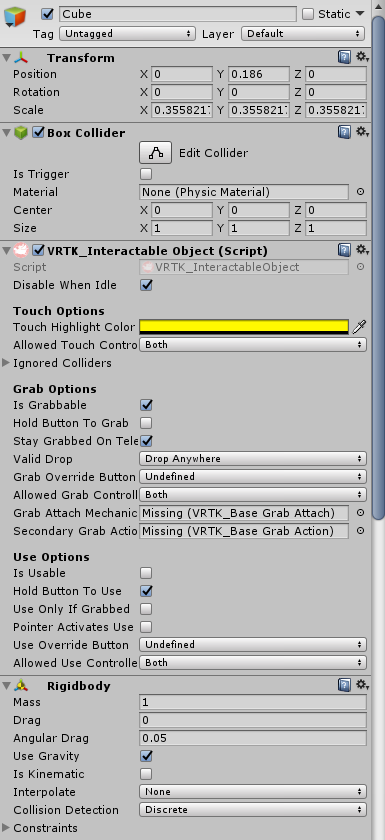Open object picker for Grab Attach Mechanic
Viewport: 385px width, 840px height.
click(360, 513)
